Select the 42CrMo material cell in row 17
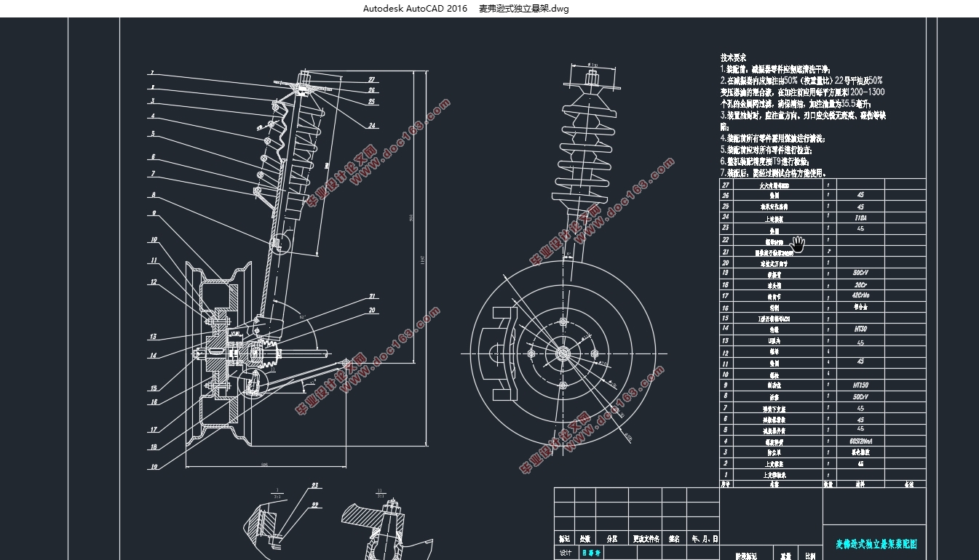Screen dimensions: 979x560 tap(860, 296)
